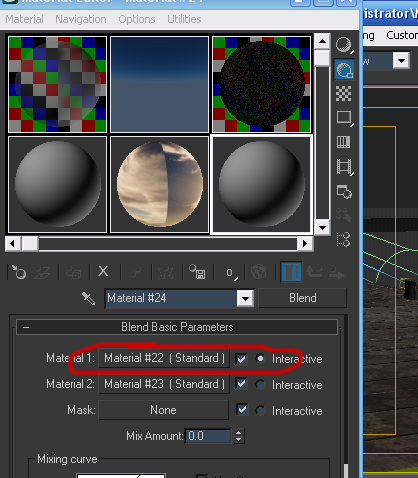Toggle the Backlight icon

click(x=344, y=70)
